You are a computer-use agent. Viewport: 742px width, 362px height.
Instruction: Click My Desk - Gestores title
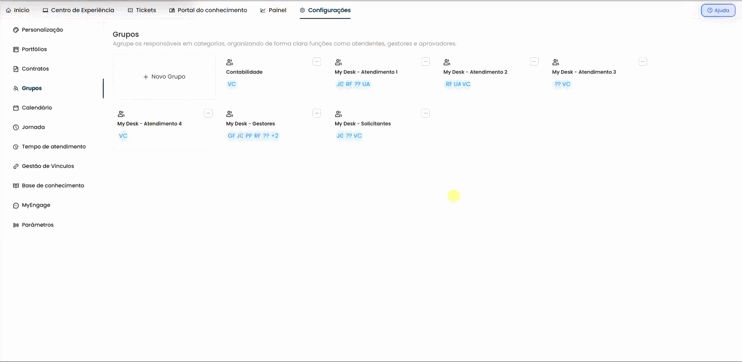250,124
